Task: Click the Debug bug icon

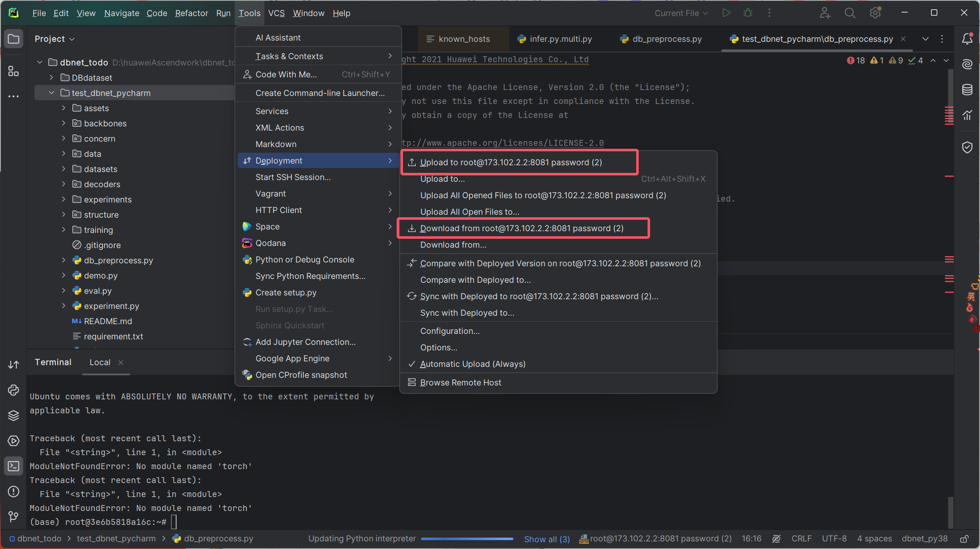Action: (x=748, y=13)
